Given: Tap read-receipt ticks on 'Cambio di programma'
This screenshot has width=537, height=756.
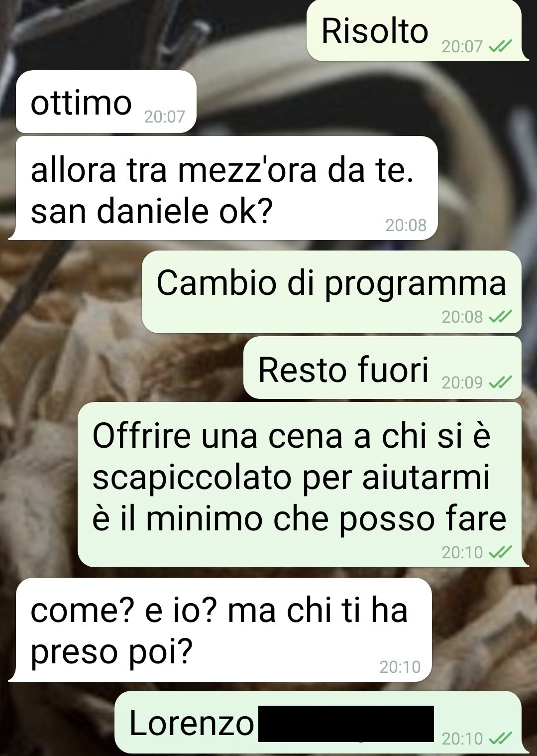Looking at the screenshot, I should 499,317.
